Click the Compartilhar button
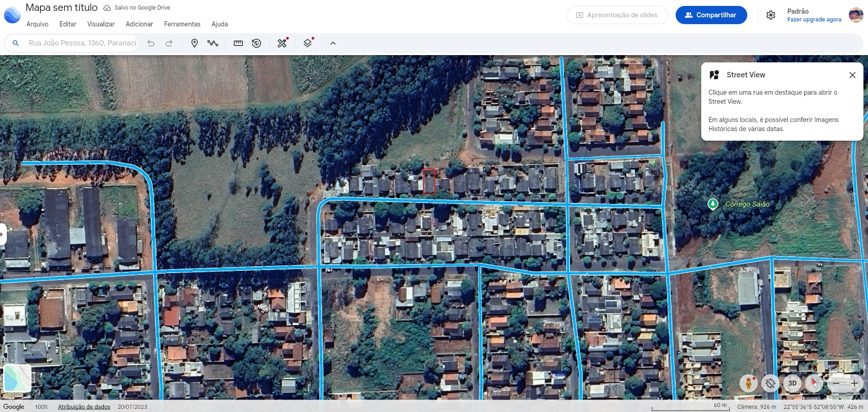Viewport: 868px width, 412px height. (x=711, y=15)
